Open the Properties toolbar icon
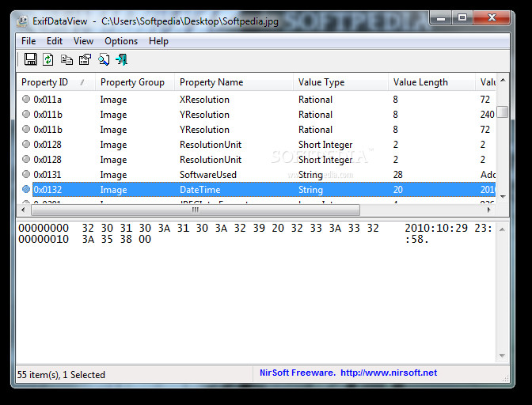 pyautogui.click(x=85, y=59)
